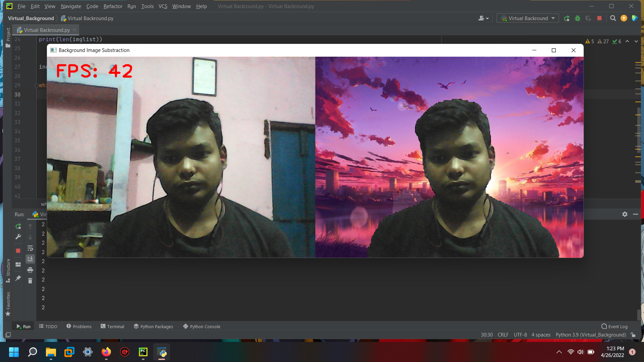Switch to the Python Console tab

coord(205,326)
